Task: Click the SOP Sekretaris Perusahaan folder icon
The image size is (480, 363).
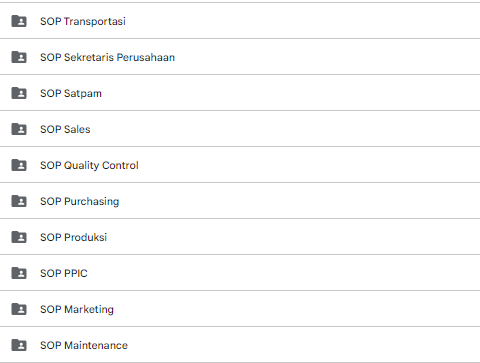Action: tap(19, 57)
